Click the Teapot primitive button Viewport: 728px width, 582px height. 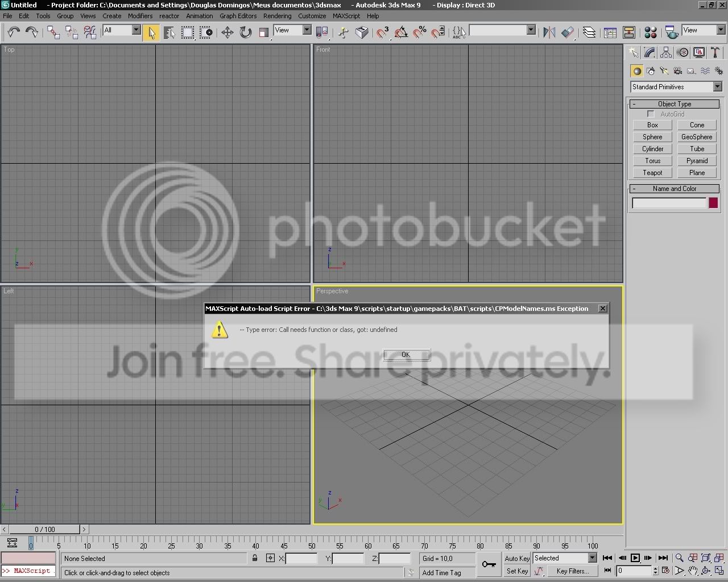point(652,173)
